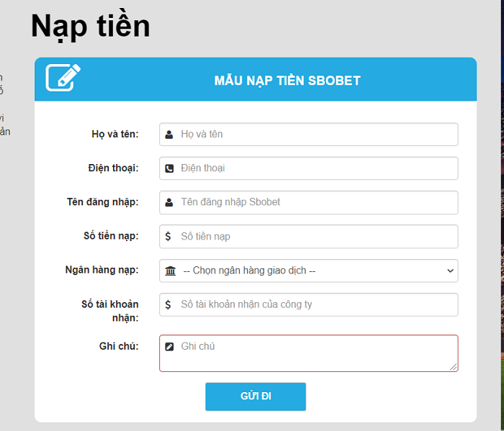Expand bank list using the chevron arrow
The image size is (504, 431).
[x=450, y=271]
